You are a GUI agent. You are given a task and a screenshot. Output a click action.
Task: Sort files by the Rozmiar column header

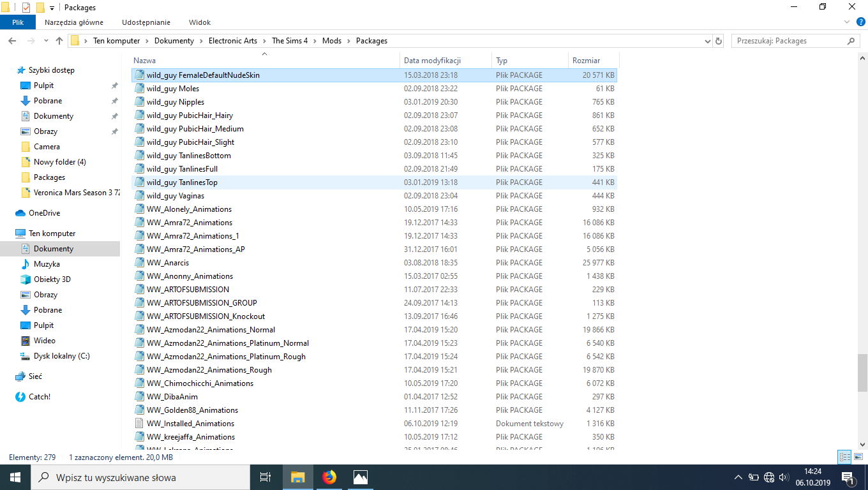point(593,61)
